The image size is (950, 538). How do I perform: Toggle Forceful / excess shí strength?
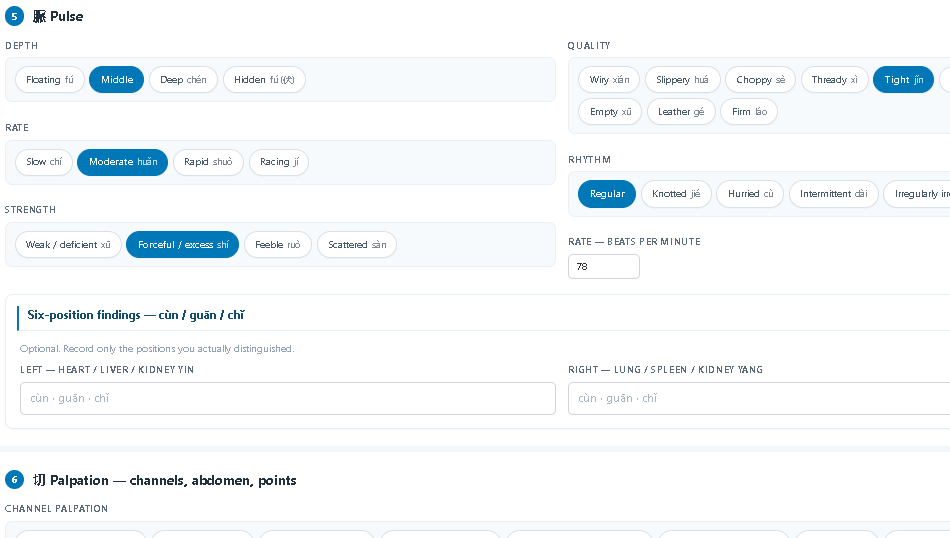tap(182, 245)
